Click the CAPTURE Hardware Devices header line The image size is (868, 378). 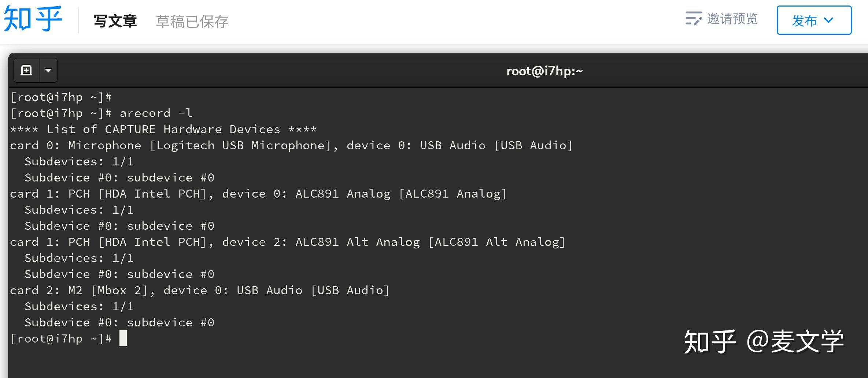pyautogui.click(x=163, y=129)
